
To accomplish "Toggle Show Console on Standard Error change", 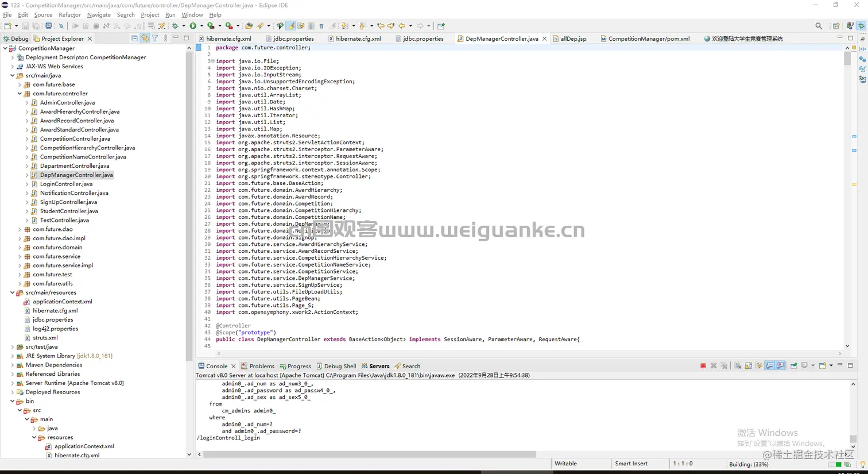I will 780,366.
